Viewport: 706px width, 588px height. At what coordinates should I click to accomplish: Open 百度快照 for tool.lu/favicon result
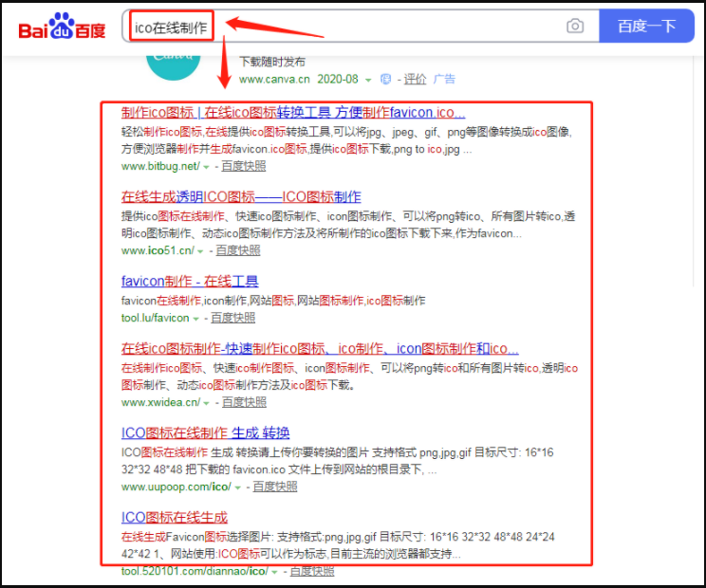tap(233, 318)
